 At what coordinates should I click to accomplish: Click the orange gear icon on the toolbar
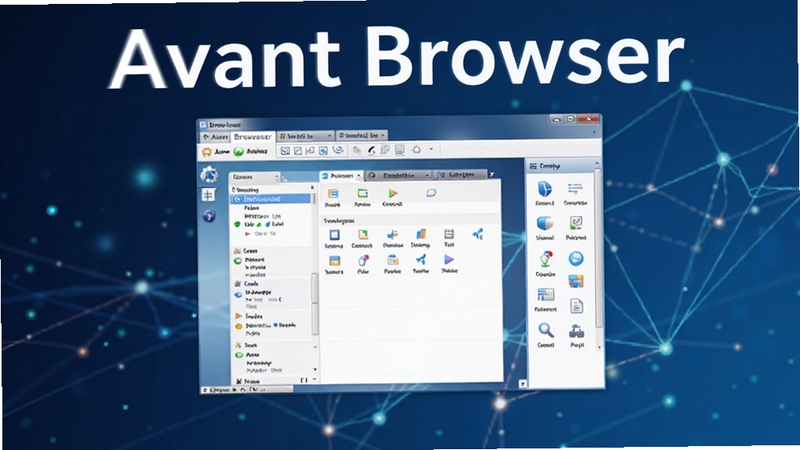[x=207, y=152]
